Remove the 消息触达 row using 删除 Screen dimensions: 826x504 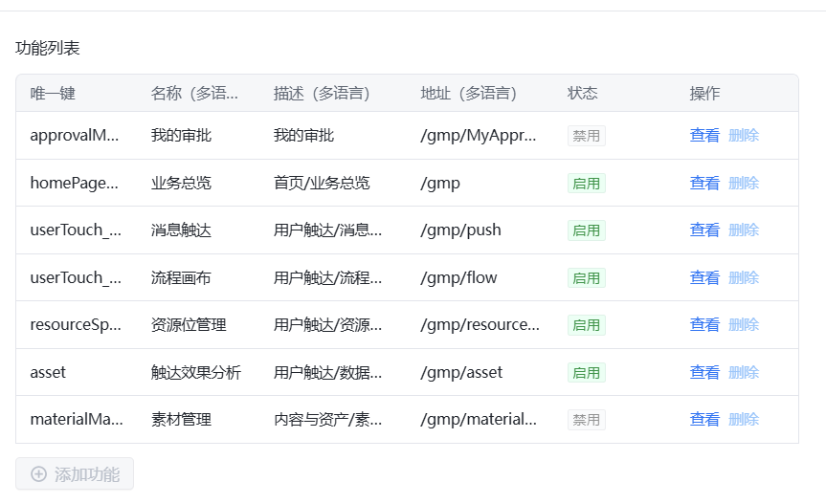pos(744,230)
